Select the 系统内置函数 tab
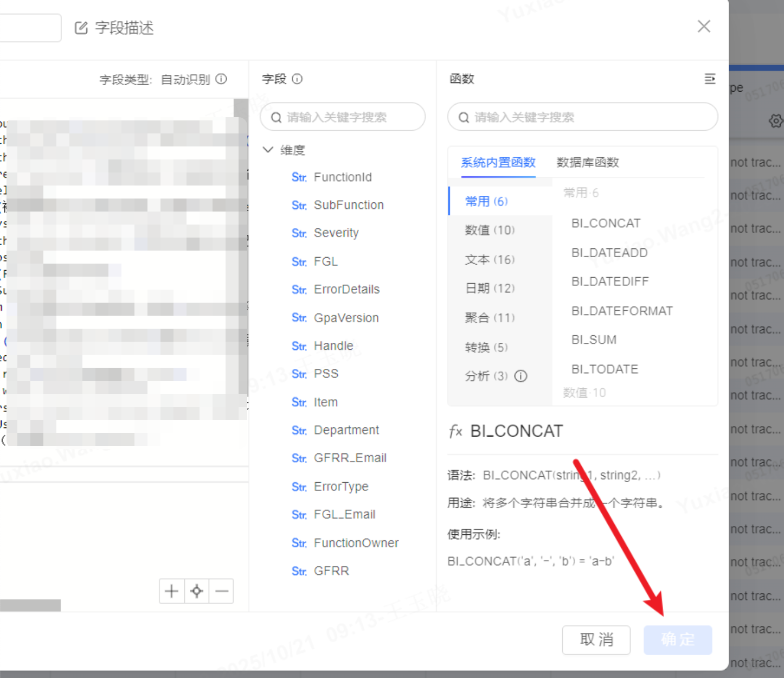Viewport: 784px width, 678px height. click(x=498, y=162)
